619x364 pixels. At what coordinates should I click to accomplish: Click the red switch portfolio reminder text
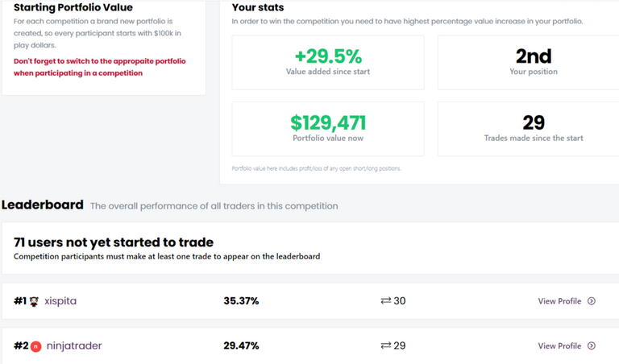[99, 67]
